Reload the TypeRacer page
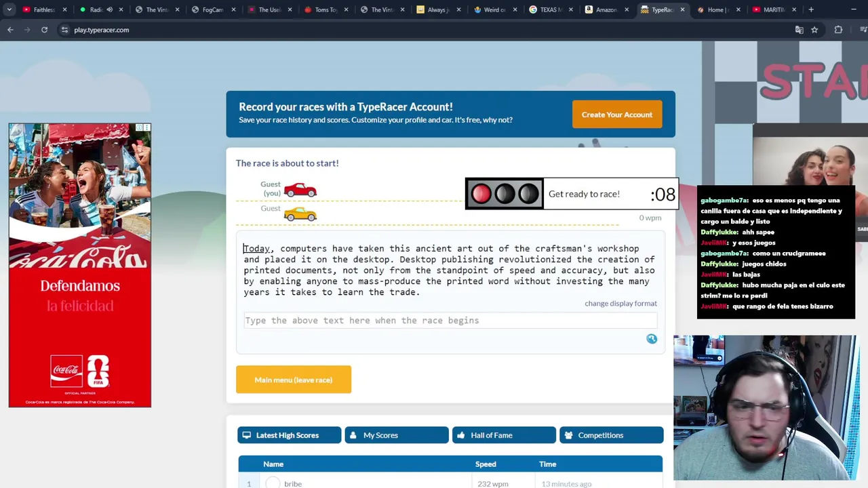This screenshot has width=868, height=488. coord(44,30)
